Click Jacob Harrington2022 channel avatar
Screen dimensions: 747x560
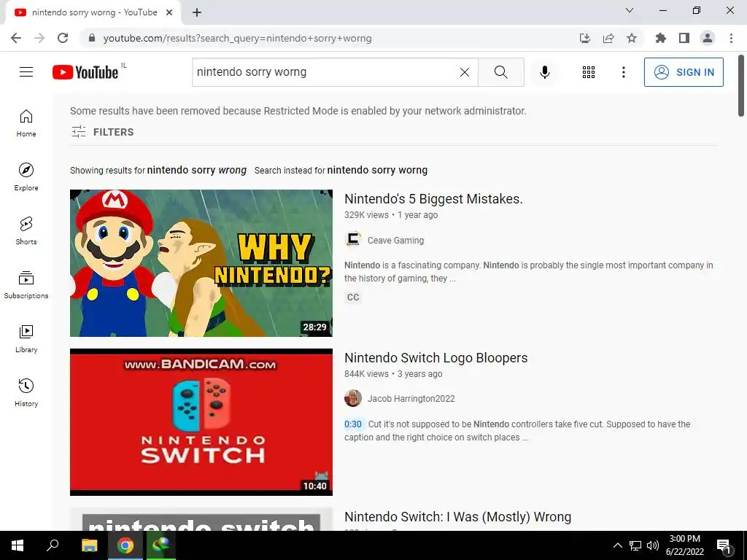point(353,398)
